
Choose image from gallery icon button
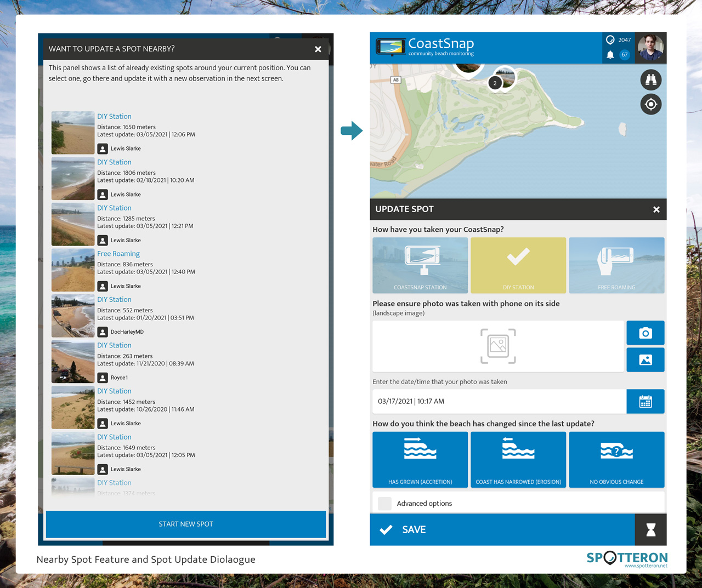click(645, 360)
